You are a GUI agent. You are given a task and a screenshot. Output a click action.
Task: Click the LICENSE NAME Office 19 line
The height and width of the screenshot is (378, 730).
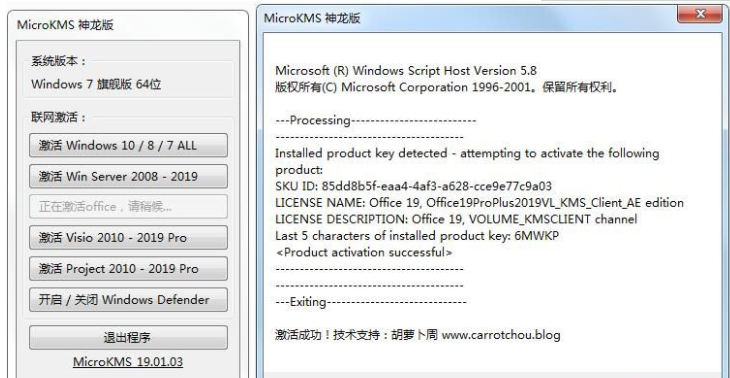point(480,203)
